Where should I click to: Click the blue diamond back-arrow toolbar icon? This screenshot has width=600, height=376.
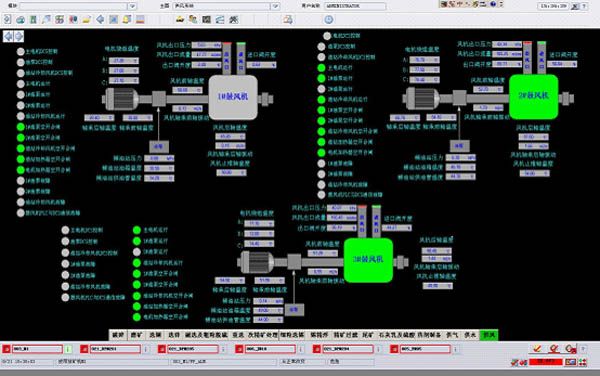[100, 19]
